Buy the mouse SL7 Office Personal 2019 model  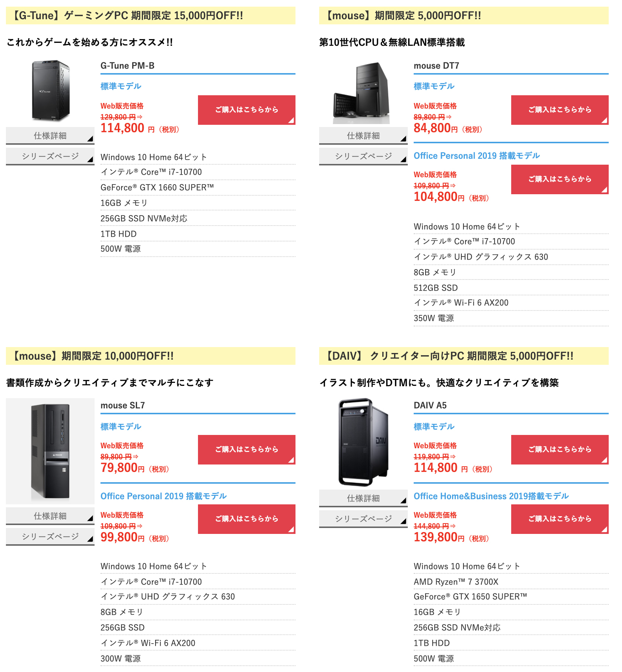[247, 519]
